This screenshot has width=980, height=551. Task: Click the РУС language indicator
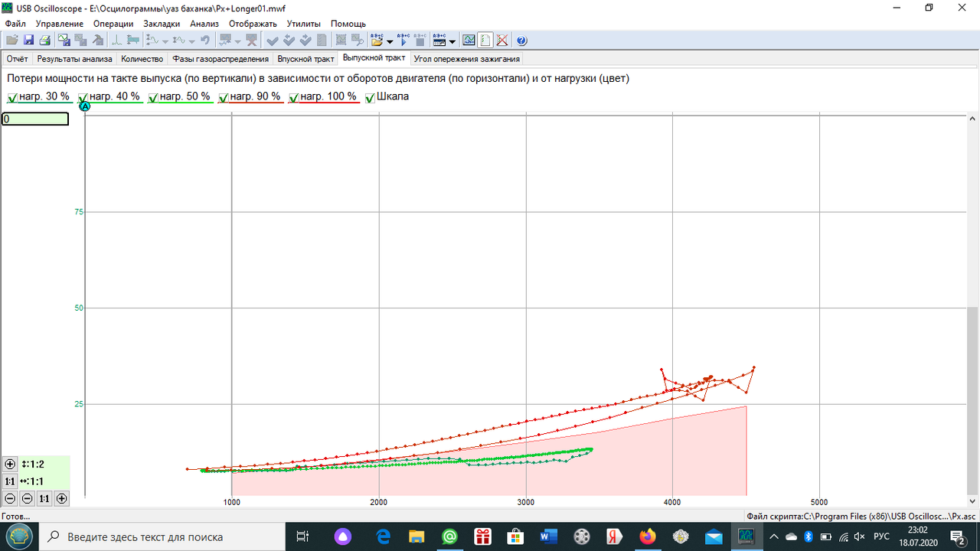[x=881, y=536]
